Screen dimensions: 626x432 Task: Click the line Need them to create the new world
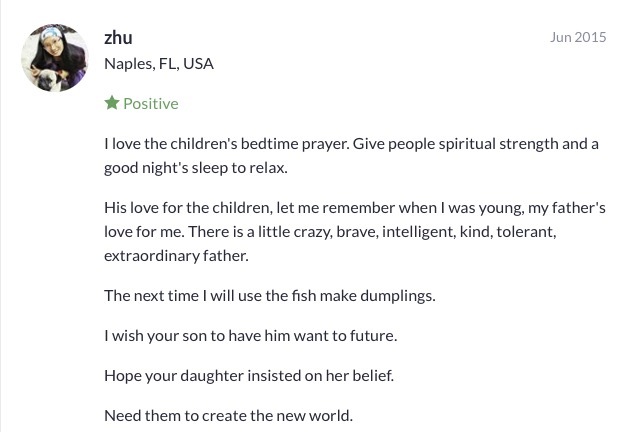228,416
